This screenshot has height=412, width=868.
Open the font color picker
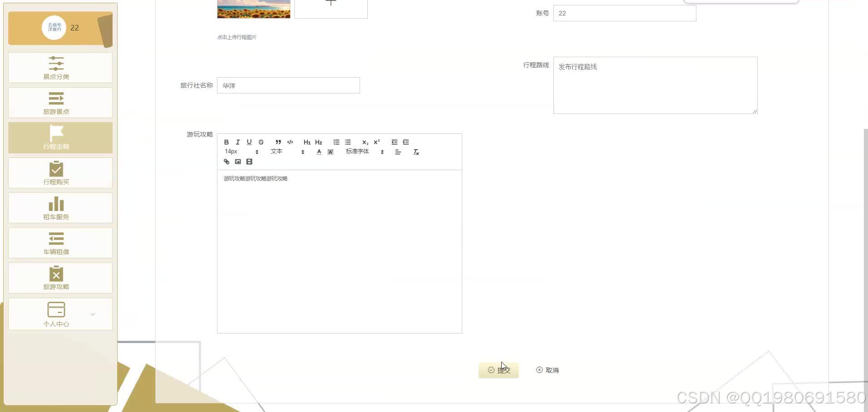tap(319, 152)
